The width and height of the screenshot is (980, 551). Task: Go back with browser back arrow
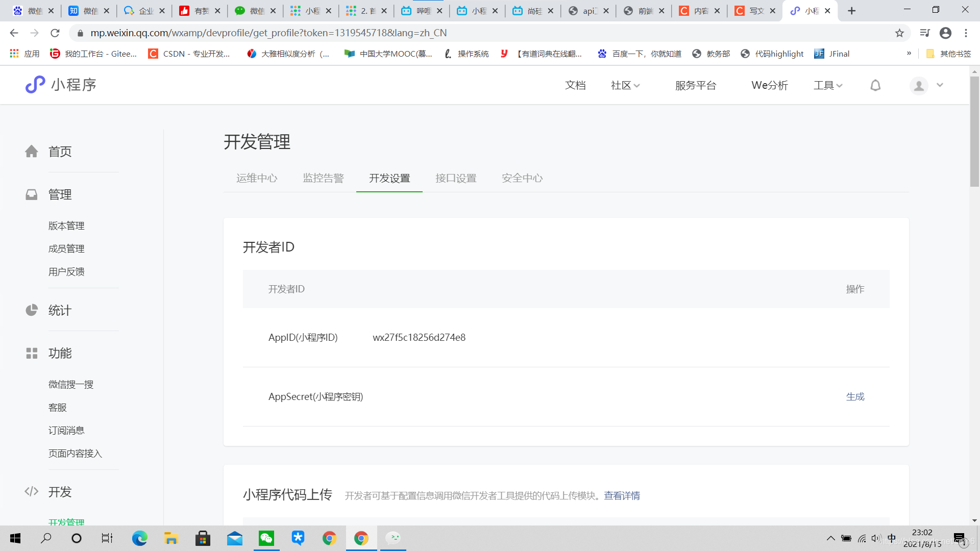point(14,33)
